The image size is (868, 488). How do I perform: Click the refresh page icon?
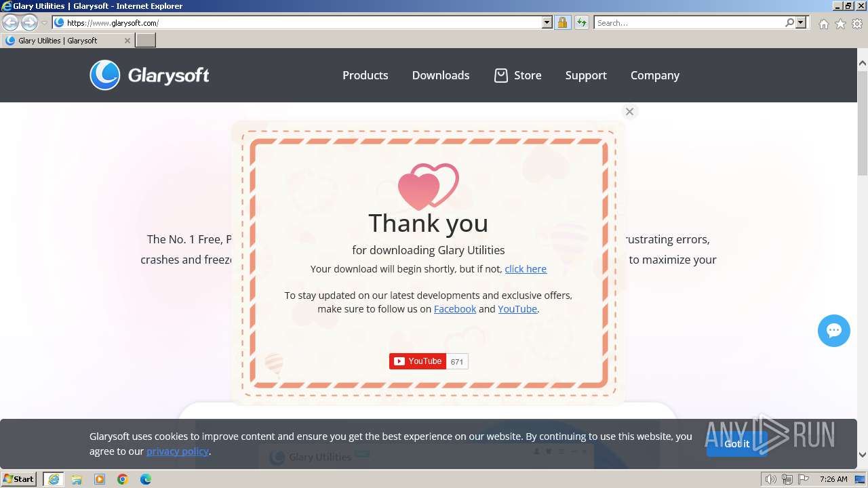click(x=581, y=22)
